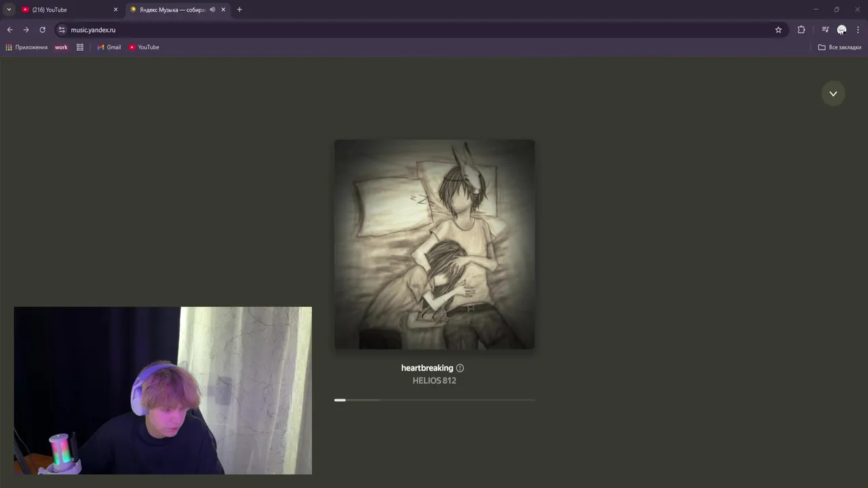Seek along the track progress bar
868x488 pixels.
coord(434,400)
